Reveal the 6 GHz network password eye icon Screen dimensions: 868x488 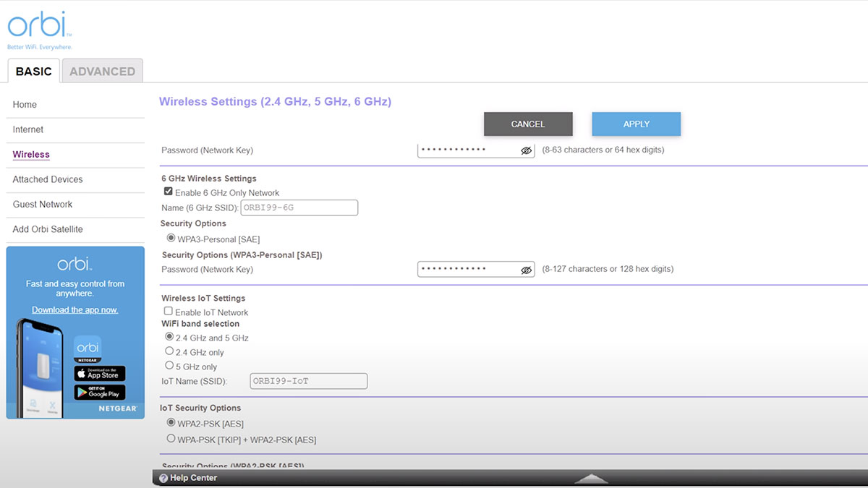[x=527, y=270]
